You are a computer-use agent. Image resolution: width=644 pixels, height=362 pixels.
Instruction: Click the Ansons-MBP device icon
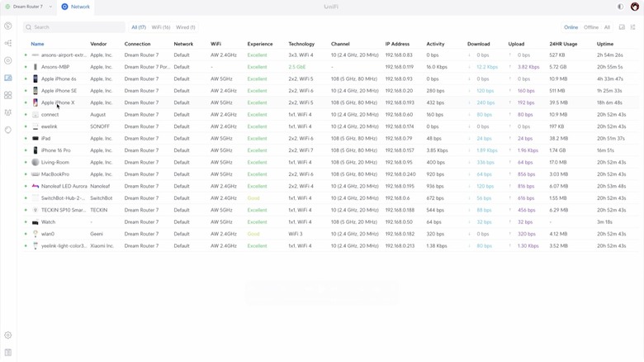coord(36,67)
